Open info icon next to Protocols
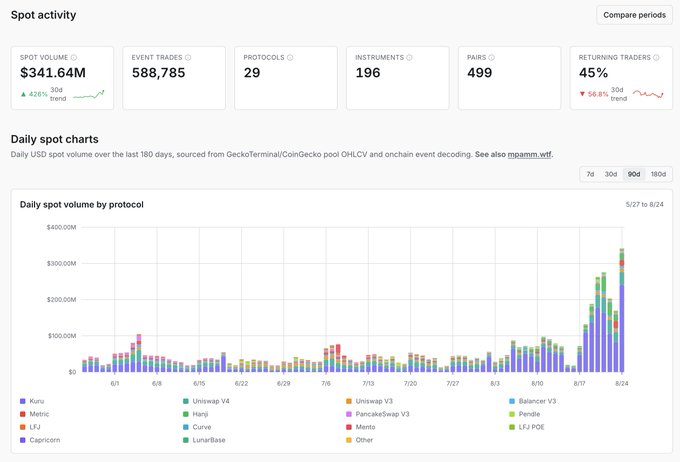This screenshot has width=680, height=462. (x=290, y=57)
